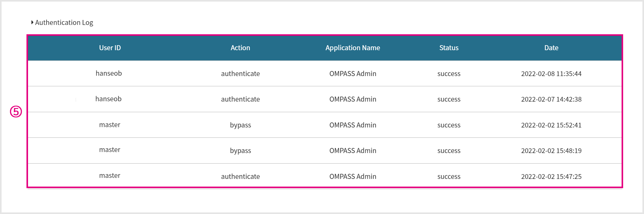The image size is (644, 214).
Task: Select the bypass action dated 15:48:19
Action: [x=240, y=150]
